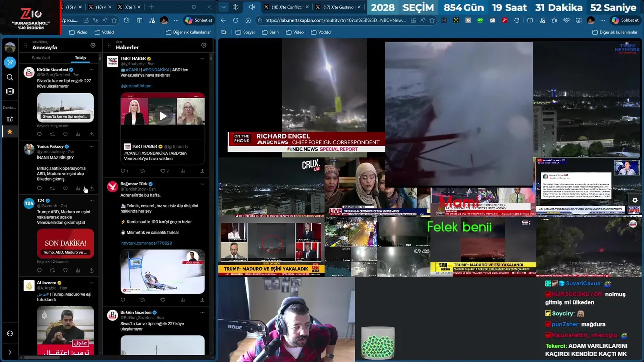The width and height of the screenshot is (644, 362).
Task: Play the TGRT HABER video
Action: pyautogui.click(x=163, y=116)
